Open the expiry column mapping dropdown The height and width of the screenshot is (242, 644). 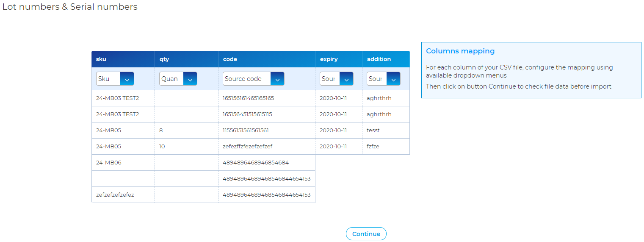click(337, 79)
